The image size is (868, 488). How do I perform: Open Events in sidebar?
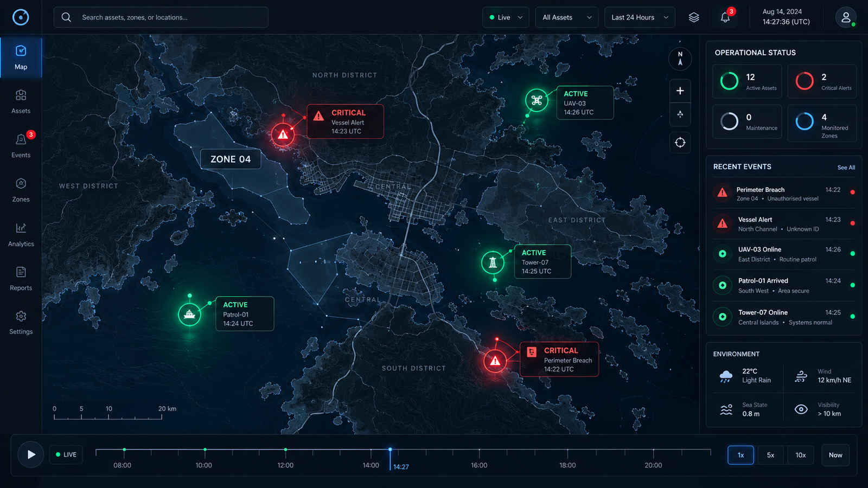click(21, 146)
